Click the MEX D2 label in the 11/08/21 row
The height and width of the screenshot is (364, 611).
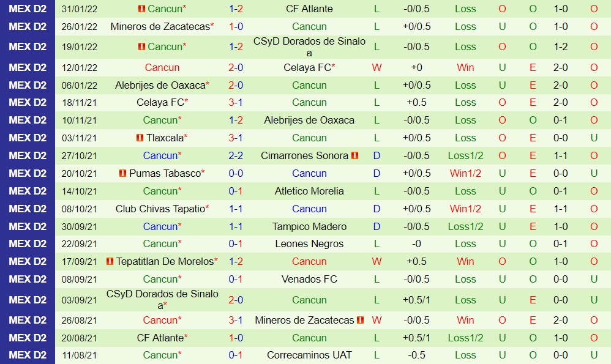click(28, 355)
